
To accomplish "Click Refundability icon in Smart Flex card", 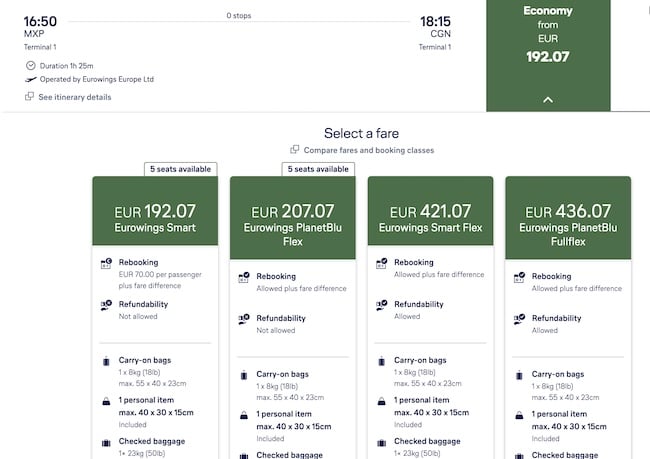I will [381, 306].
